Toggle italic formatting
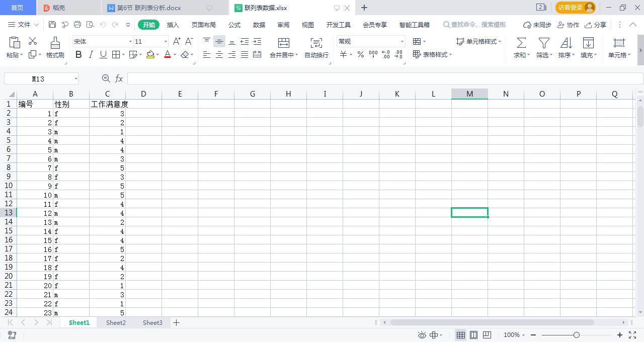This screenshot has height=342, width=644. coord(90,54)
